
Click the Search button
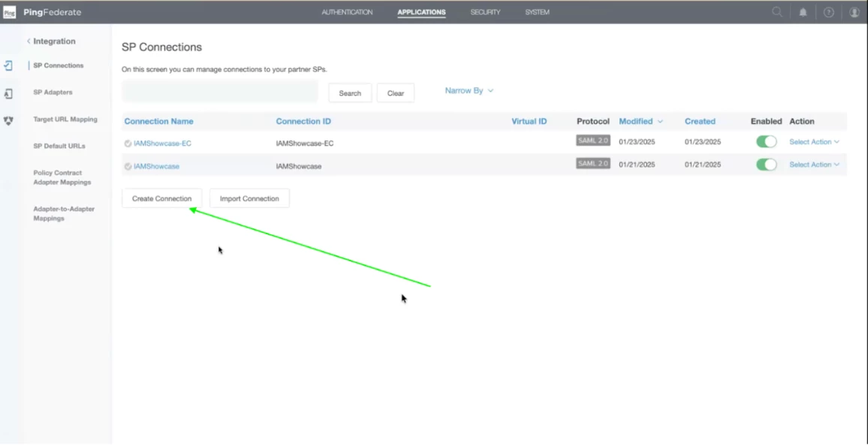[350, 93]
